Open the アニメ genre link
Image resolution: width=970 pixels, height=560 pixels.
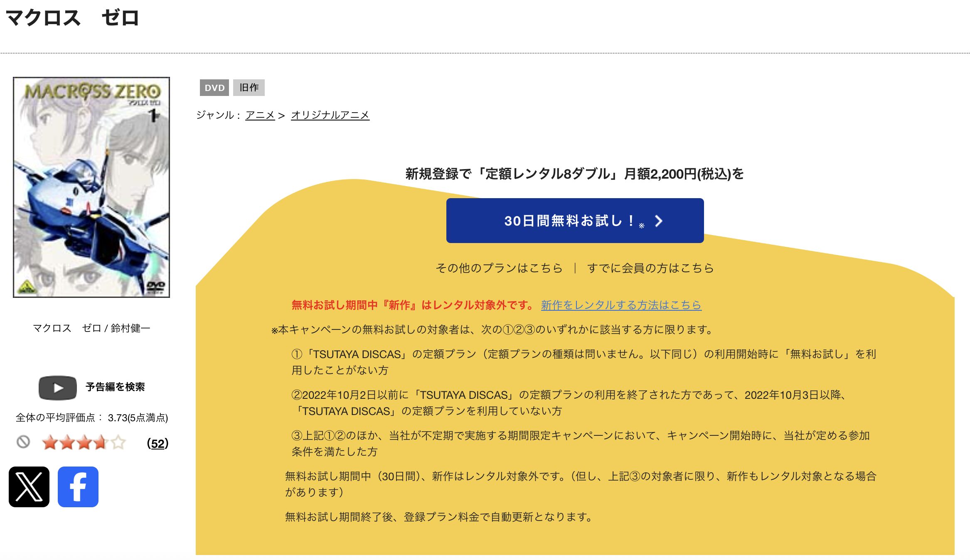coord(260,115)
